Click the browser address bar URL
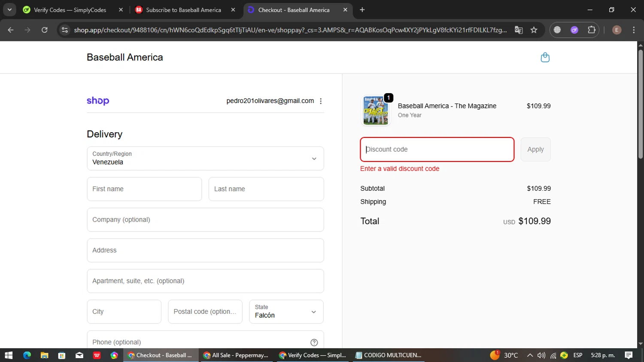The image size is (644, 362). (290, 30)
